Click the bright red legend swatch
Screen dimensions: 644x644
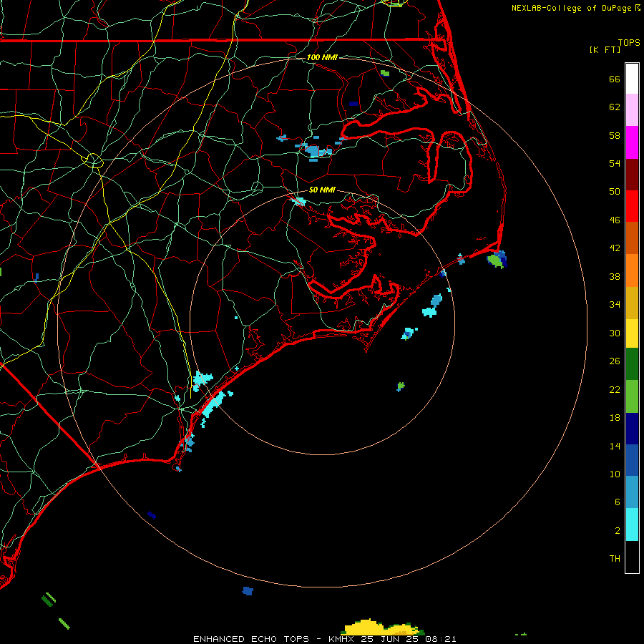(632, 206)
